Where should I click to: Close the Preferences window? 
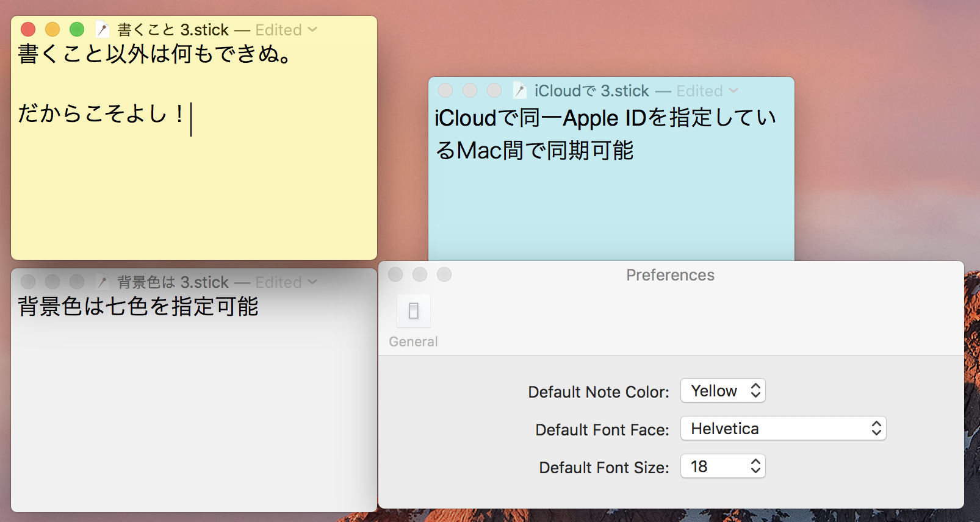[395, 274]
